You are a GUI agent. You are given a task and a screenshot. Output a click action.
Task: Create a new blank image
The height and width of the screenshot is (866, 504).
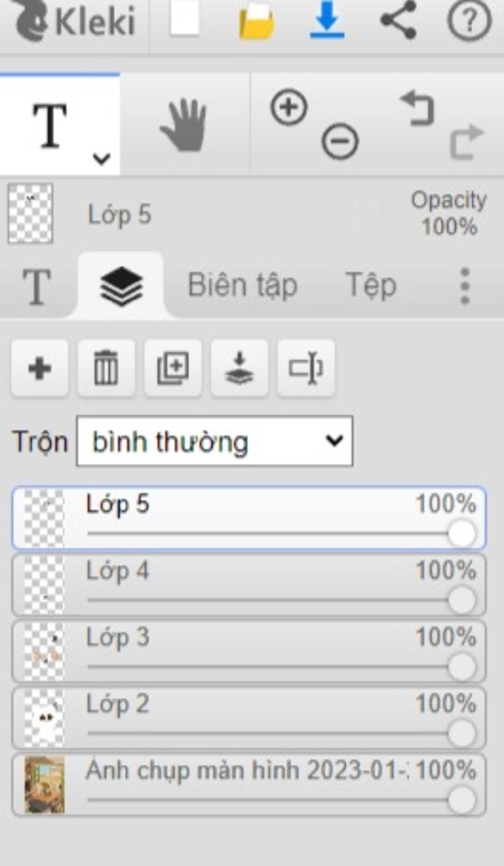185,21
